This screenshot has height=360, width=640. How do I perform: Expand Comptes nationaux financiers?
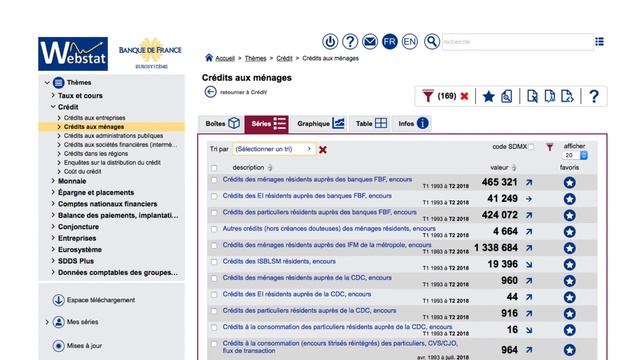pyautogui.click(x=53, y=203)
